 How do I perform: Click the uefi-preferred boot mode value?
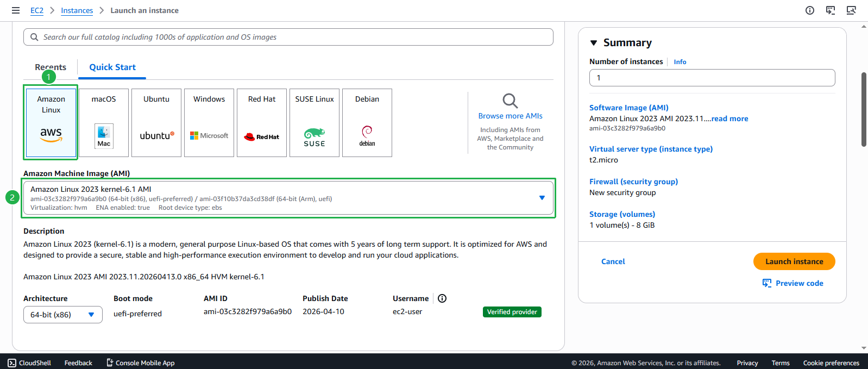[137, 314]
